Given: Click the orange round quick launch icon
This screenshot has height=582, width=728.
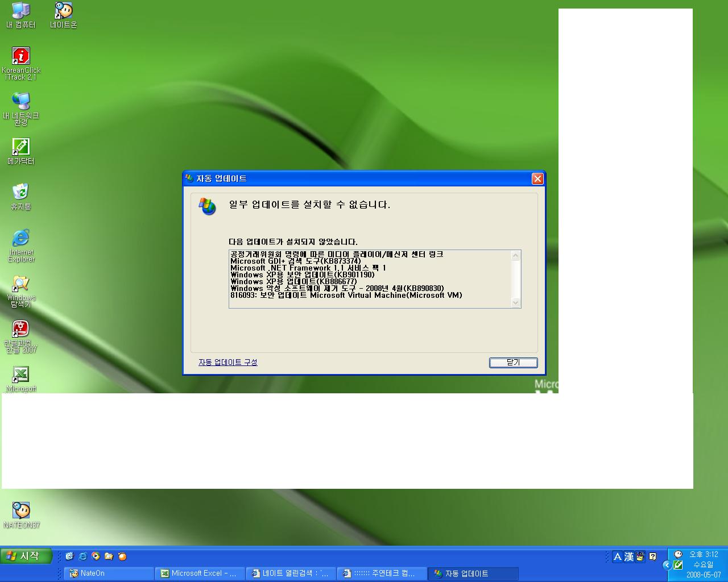Looking at the screenshot, I should [x=122, y=556].
